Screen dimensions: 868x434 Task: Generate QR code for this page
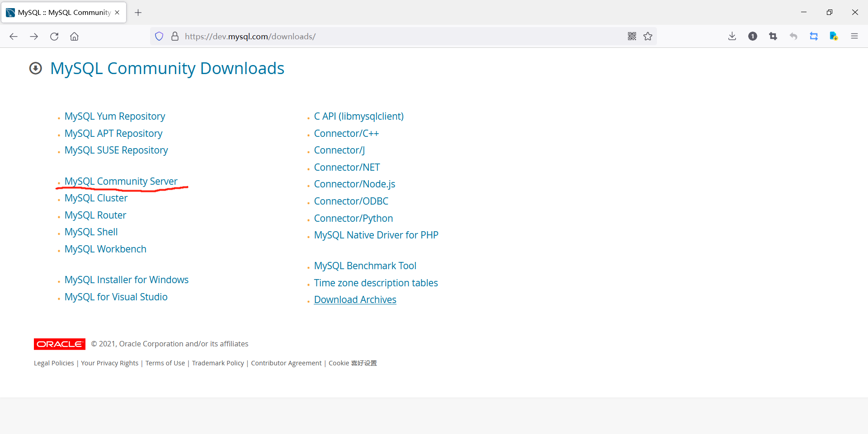coord(632,37)
